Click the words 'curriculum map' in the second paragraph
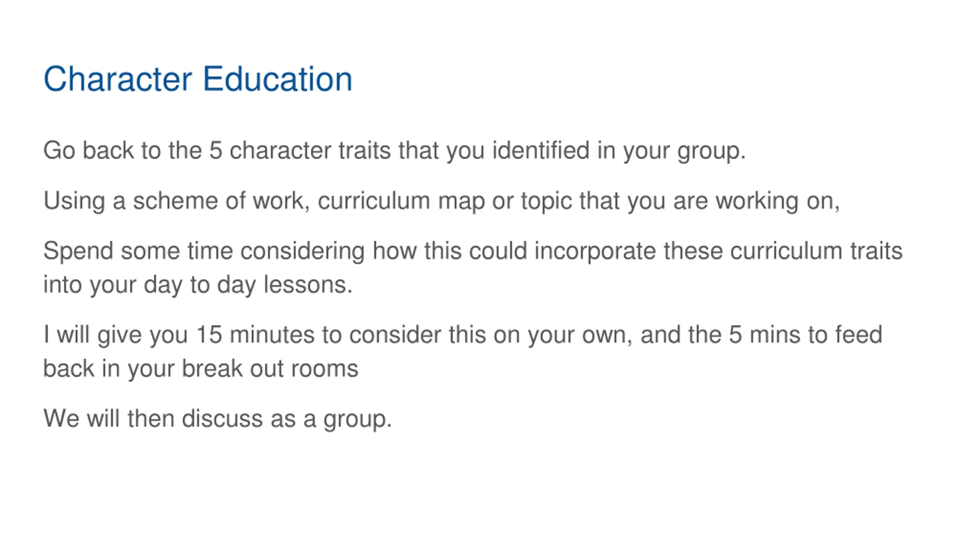This screenshot has width=980, height=551. click(x=401, y=201)
